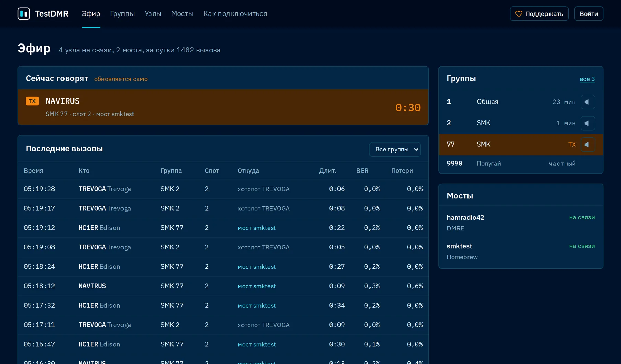
Task: Click the TestDMR logo icon
Action: (x=24, y=14)
